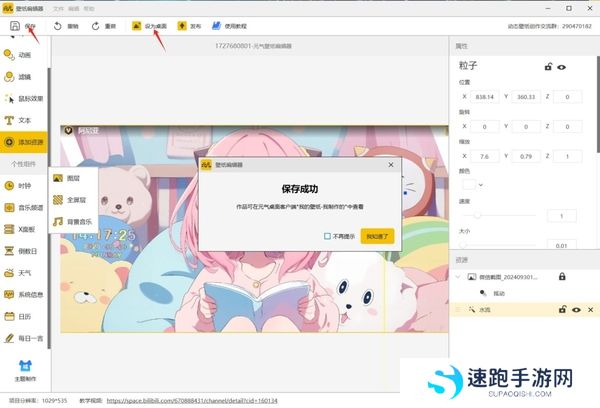Add the Daily Quote (每日一言) pen icon
The image size is (600, 408).
pyautogui.click(x=9, y=338)
